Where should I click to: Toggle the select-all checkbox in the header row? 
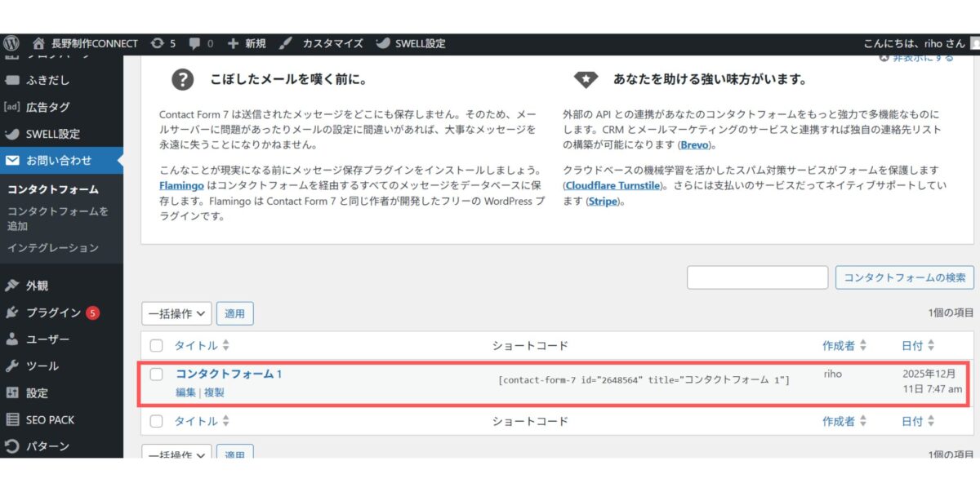pos(157,345)
